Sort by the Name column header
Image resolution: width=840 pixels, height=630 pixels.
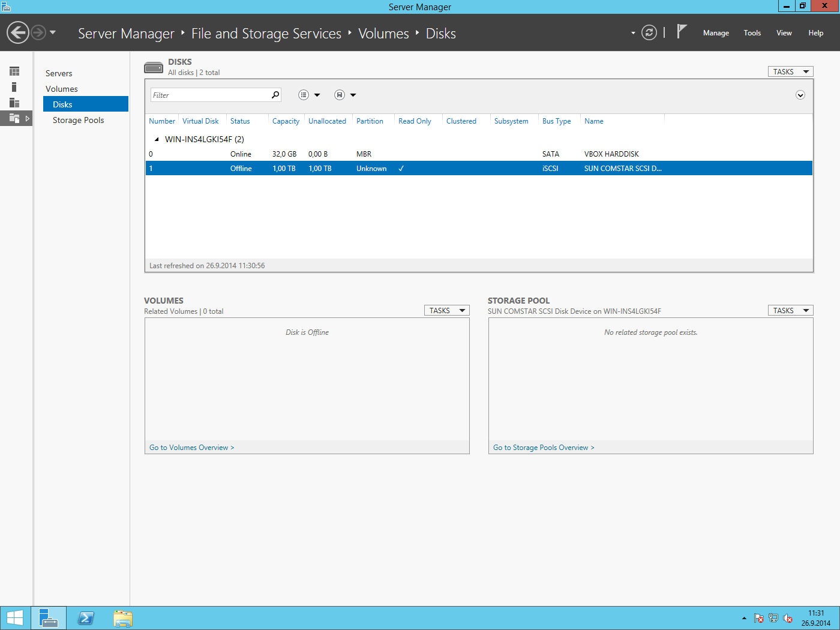pos(594,121)
